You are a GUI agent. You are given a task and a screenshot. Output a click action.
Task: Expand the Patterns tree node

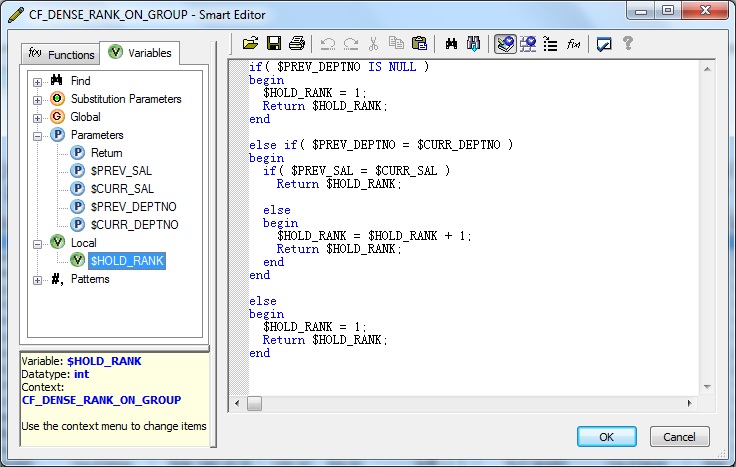(38, 280)
